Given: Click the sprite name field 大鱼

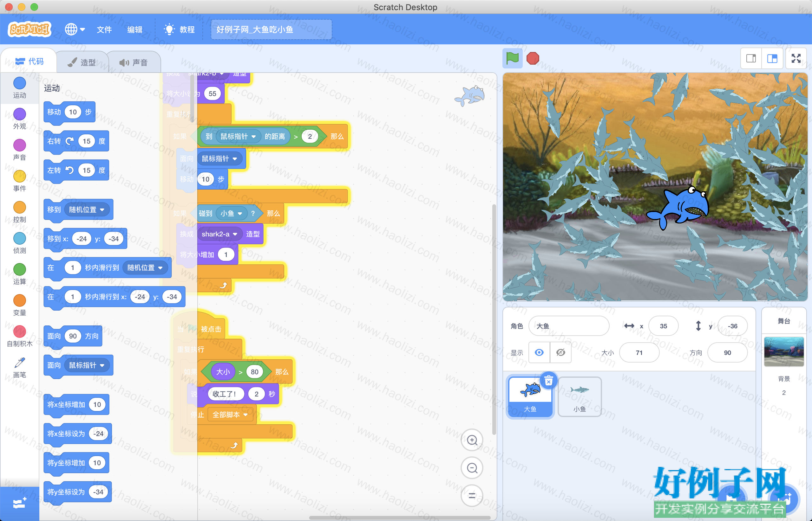Looking at the screenshot, I should [569, 326].
